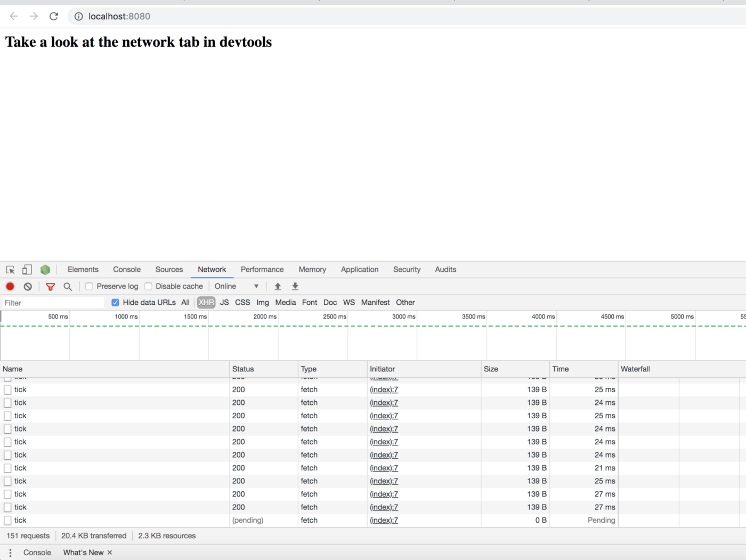This screenshot has height=560, width=746.
Task: Filter requests by Manifest
Action: click(x=376, y=302)
